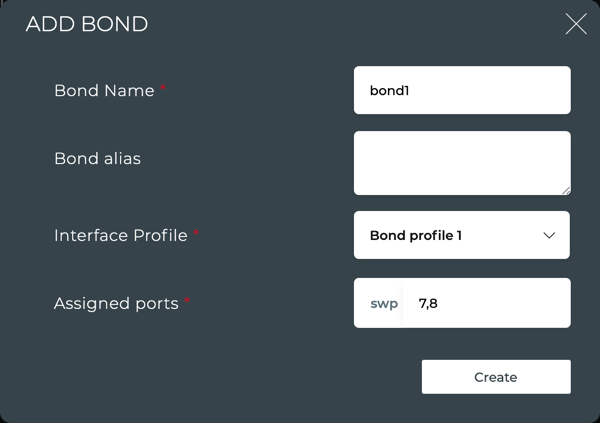This screenshot has height=423, width=600.
Task: Click empty space right of 7,8
Action: point(510,303)
